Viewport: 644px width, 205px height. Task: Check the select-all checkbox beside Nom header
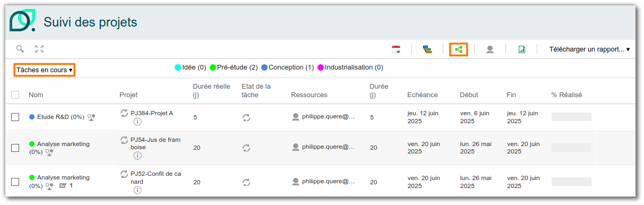(x=15, y=95)
